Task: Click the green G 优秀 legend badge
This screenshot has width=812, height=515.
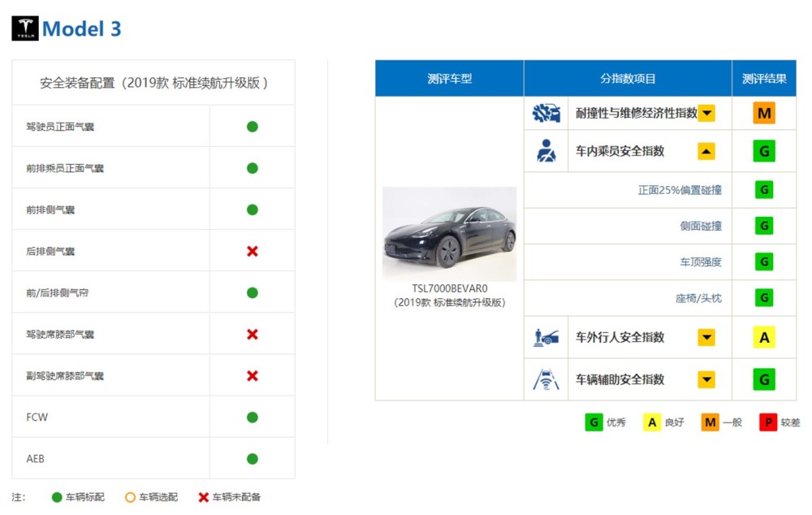Action: pos(594,422)
